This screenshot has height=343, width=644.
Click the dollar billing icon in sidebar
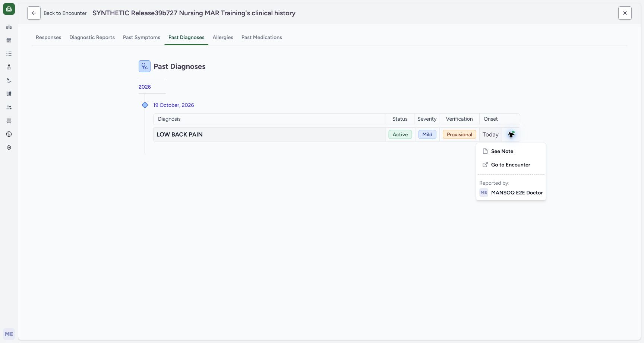(9, 134)
